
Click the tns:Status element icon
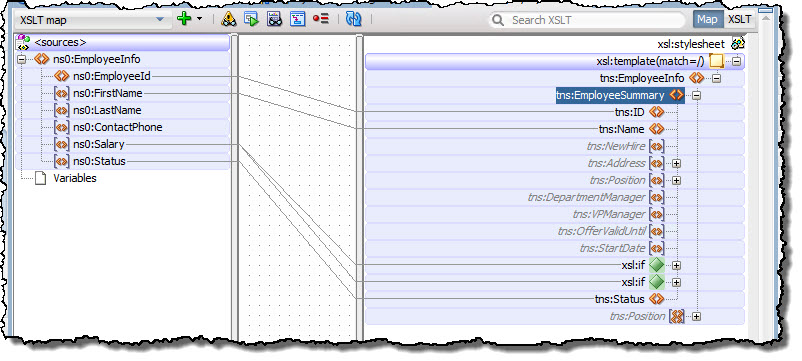click(656, 299)
